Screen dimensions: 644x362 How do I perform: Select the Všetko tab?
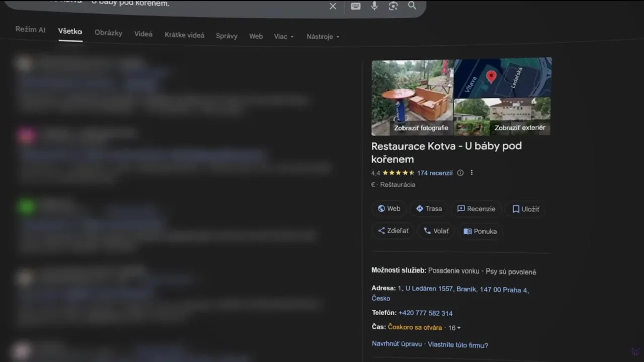point(70,31)
